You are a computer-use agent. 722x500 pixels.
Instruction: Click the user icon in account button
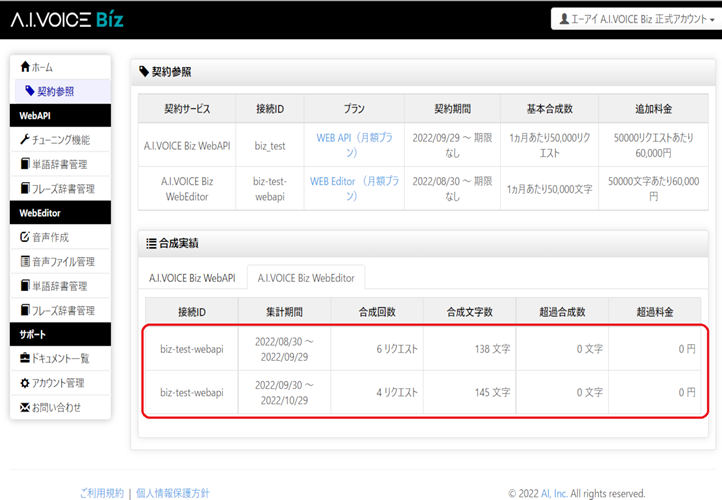click(564, 19)
